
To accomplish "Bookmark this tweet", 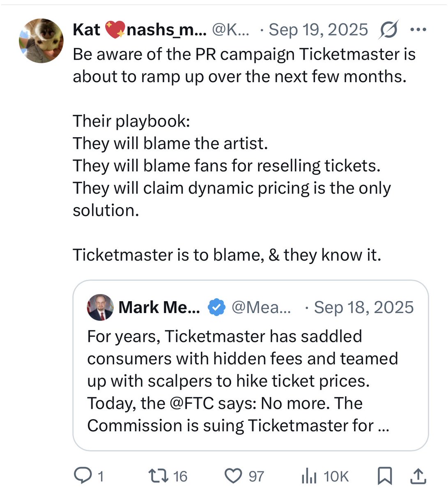I will (x=384, y=476).
